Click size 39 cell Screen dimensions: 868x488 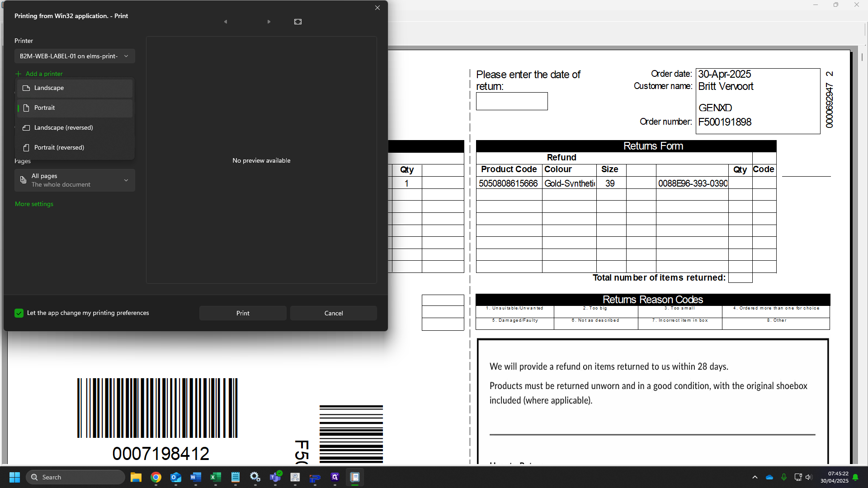[x=610, y=183]
